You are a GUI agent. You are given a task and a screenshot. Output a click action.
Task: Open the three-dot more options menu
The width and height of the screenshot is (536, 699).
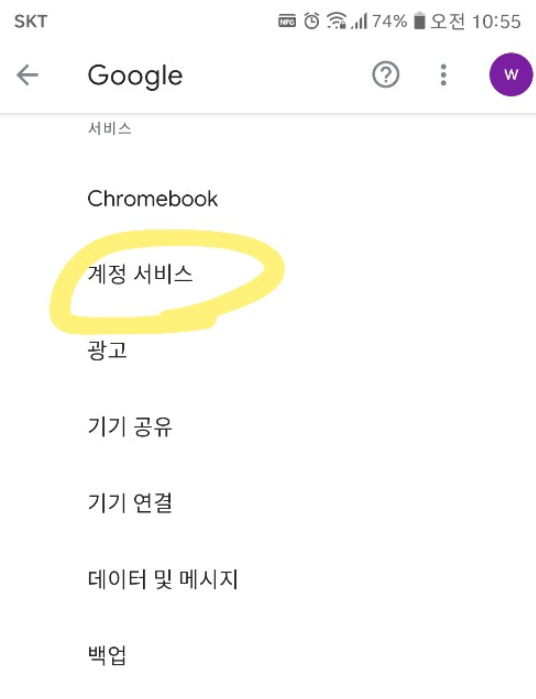point(443,75)
